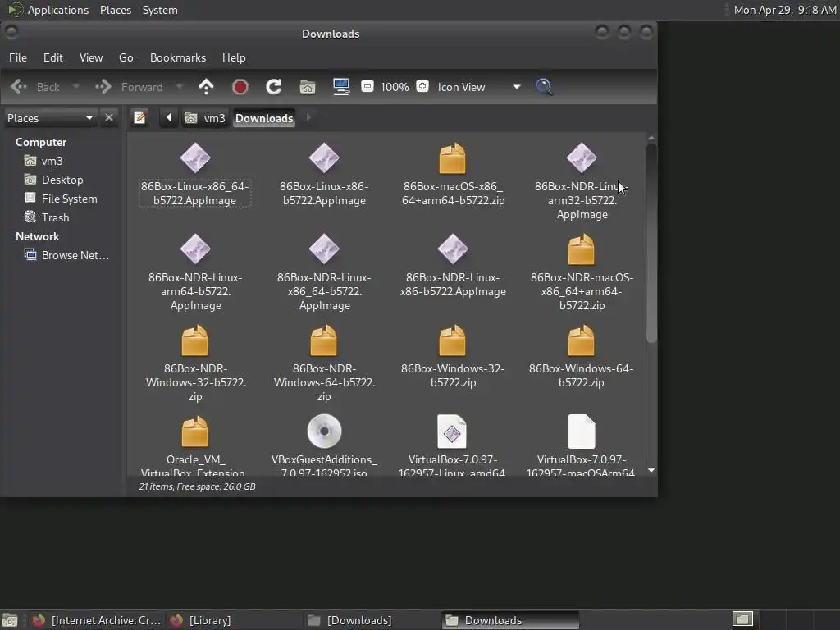Switch to Internet Archive Firefox taskbar window
840x630 pixels.
pos(97,620)
